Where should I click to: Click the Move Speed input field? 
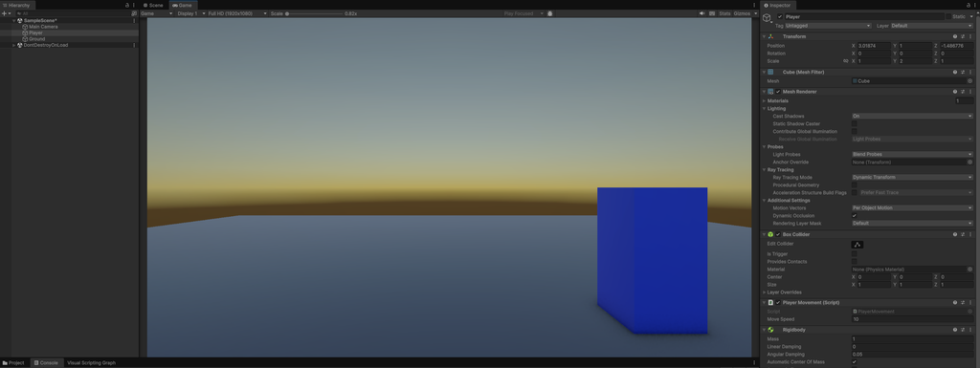tap(912, 318)
